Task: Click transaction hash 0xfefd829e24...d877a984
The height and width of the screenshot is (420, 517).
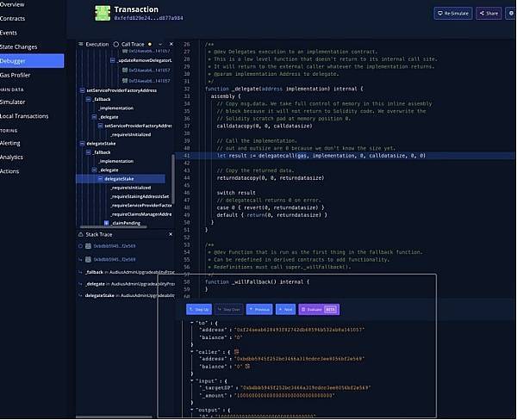Action: pyautogui.click(x=148, y=18)
